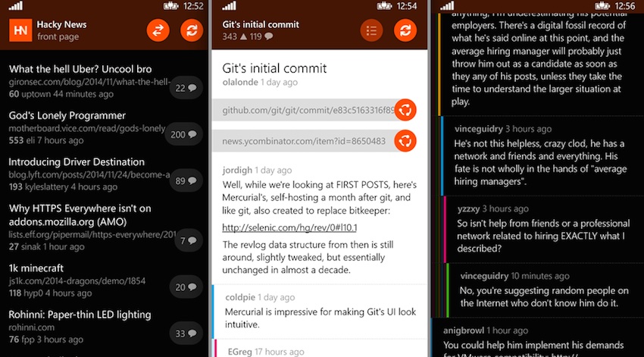Viewport: 644px width, 357px height.
Task: Tap commenter name 'jordigh'
Action: point(237,170)
